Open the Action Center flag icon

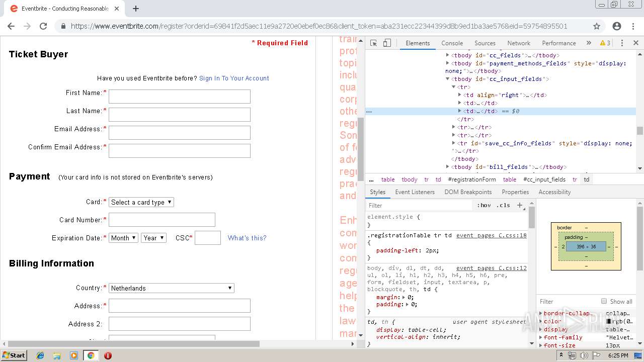[596, 355]
